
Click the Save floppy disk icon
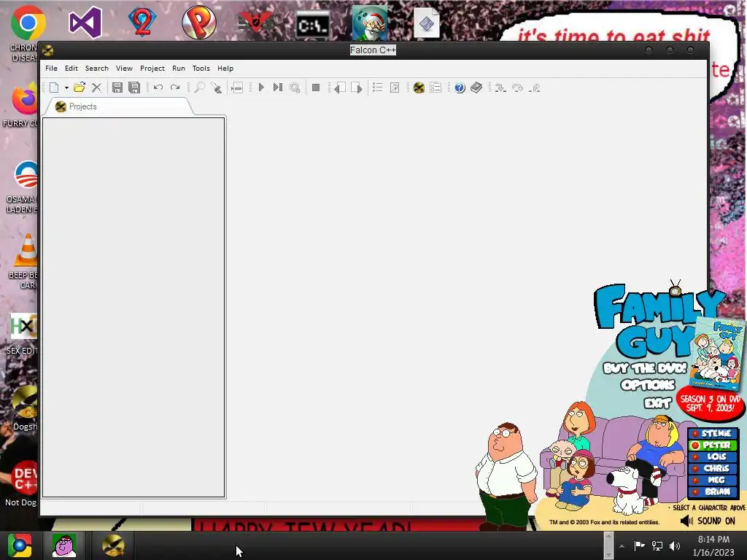coord(117,87)
